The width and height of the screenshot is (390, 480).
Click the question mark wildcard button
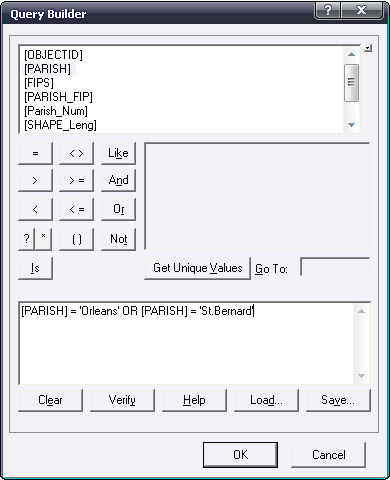pyautogui.click(x=26, y=239)
